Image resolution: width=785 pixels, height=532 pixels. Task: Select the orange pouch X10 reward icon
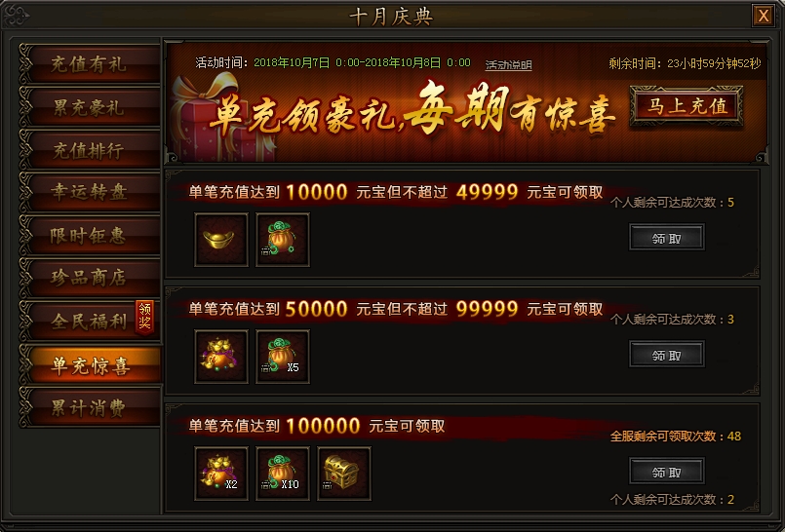point(283,474)
